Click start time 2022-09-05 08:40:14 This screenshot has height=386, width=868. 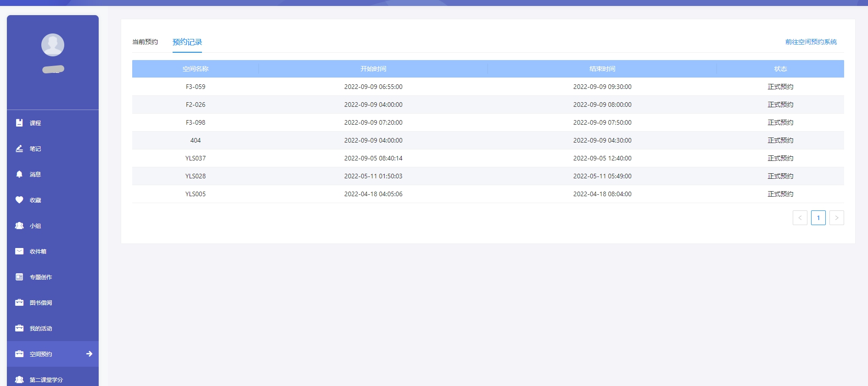373,158
